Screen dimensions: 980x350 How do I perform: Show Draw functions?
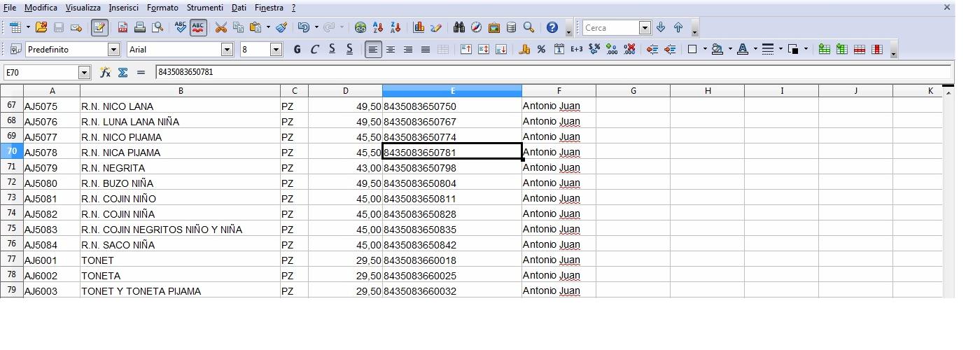pos(436,27)
